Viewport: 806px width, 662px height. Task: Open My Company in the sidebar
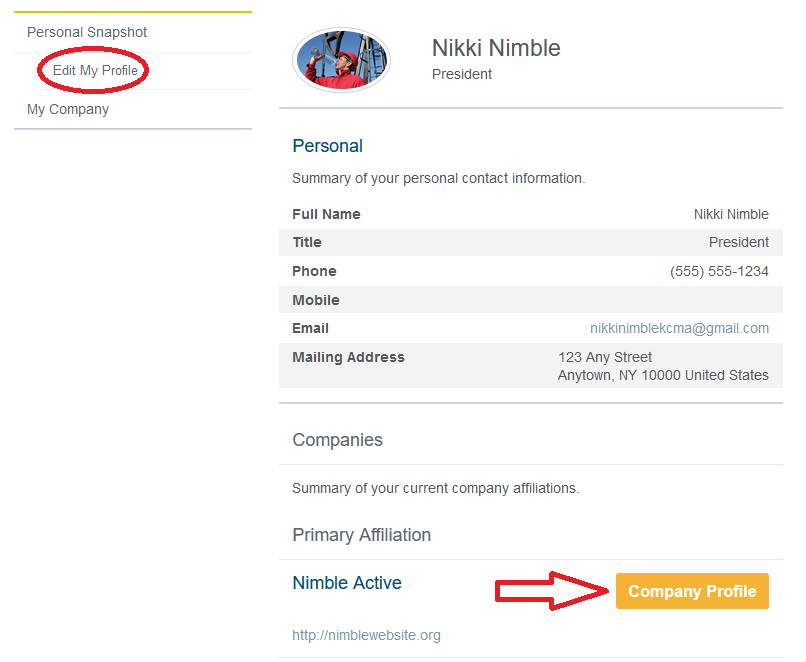click(68, 109)
